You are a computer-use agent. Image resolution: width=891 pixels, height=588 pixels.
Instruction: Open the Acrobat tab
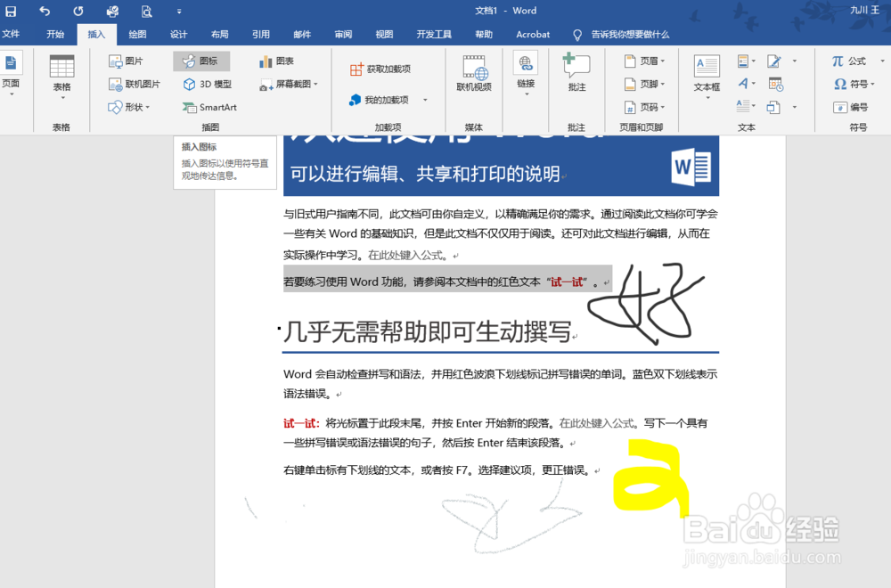click(533, 34)
